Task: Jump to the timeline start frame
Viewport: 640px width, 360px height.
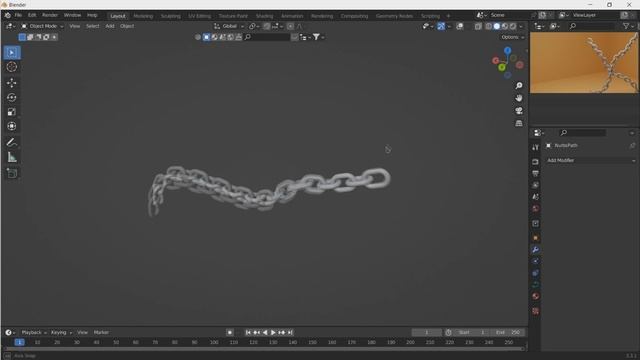Action: 248,333
